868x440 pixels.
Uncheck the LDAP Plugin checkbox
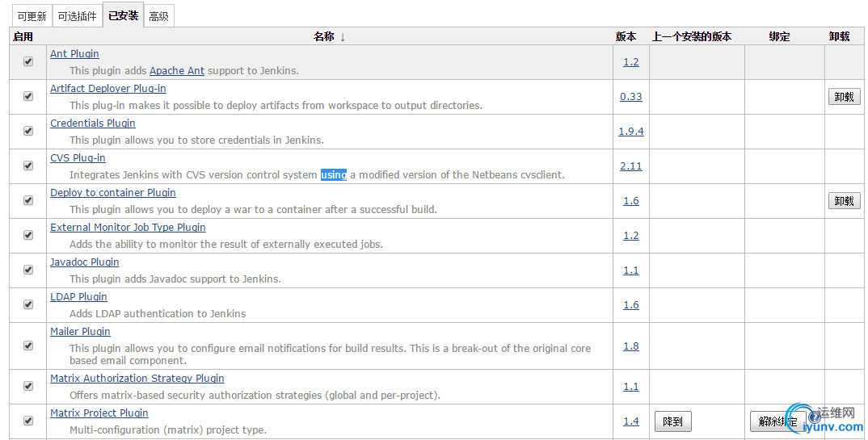point(28,304)
